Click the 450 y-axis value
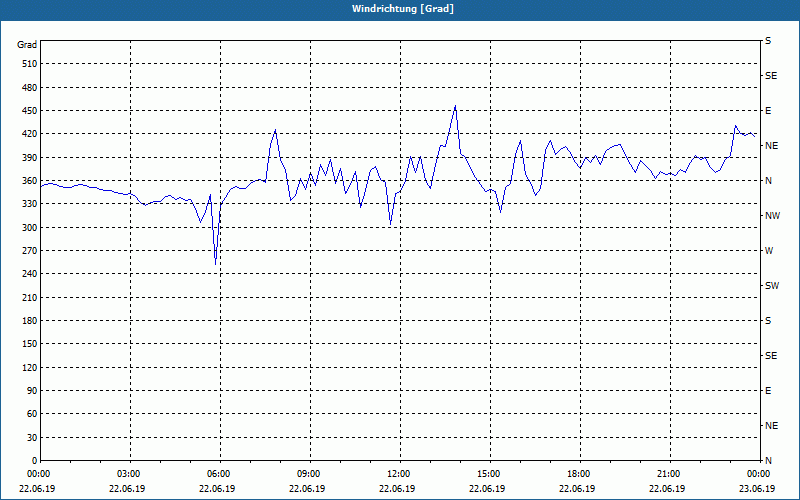This screenshot has height=500, width=800. (29, 111)
